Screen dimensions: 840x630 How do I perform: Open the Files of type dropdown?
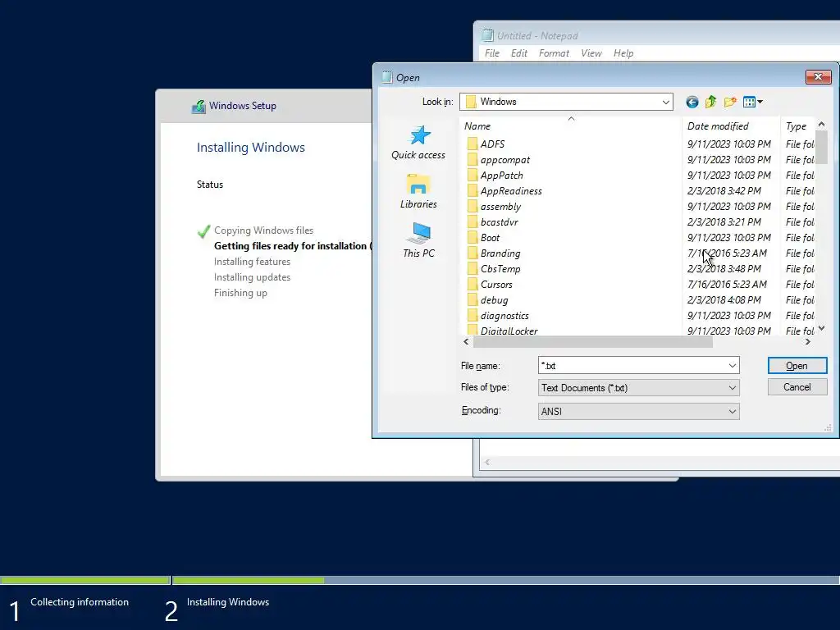(638, 388)
